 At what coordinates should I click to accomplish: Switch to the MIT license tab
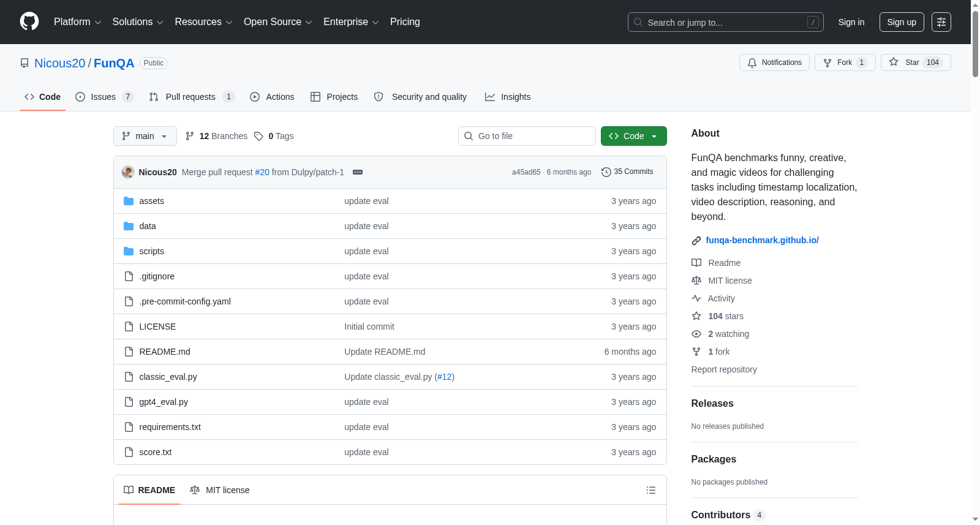point(219,490)
